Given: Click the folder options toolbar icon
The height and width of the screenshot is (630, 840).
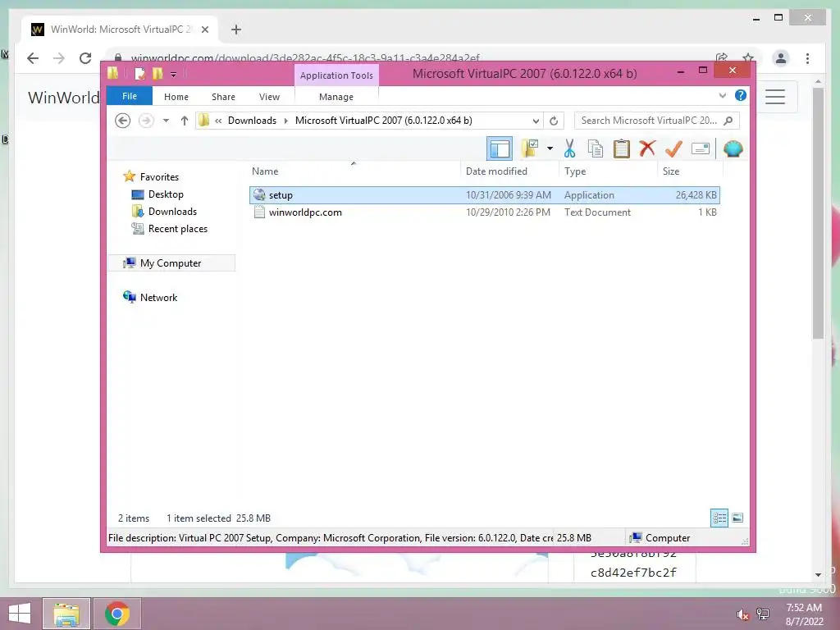Looking at the screenshot, I should coord(530,148).
